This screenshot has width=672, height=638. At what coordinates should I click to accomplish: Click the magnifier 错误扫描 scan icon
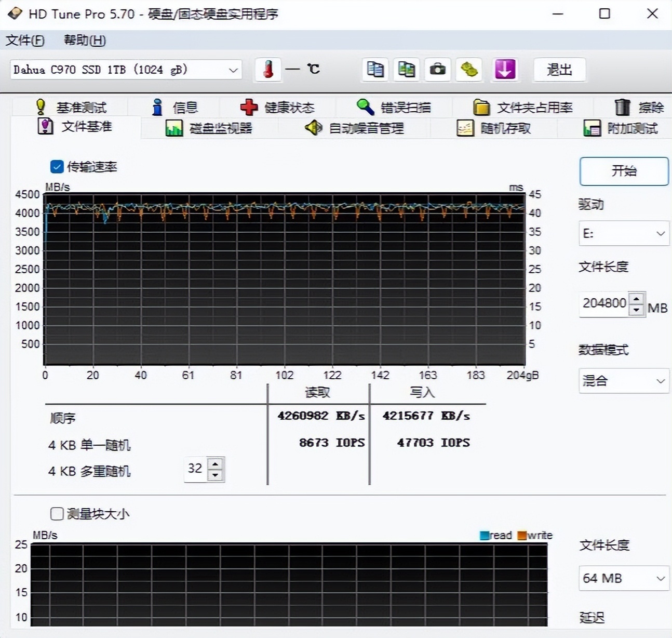click(366, 107)
